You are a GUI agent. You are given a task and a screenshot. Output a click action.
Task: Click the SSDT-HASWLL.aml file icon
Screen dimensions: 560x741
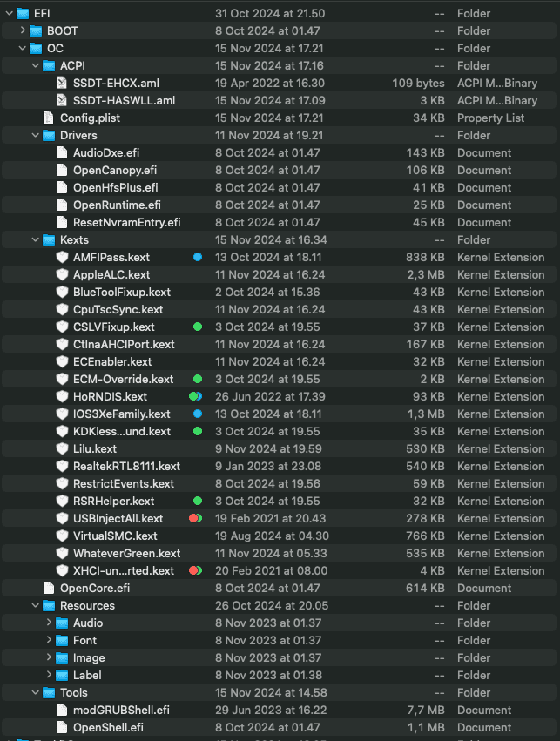point(62,101)
